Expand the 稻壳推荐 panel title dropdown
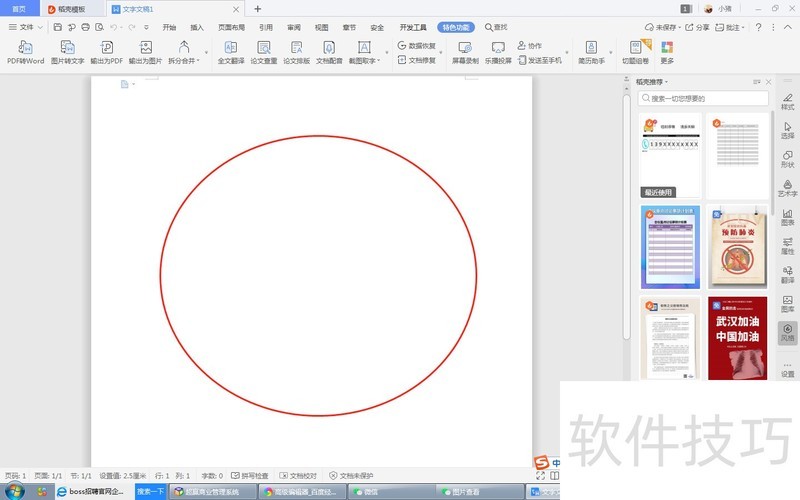Image resolution: width=800 pixels, height=500 pixels. [653, 82]
